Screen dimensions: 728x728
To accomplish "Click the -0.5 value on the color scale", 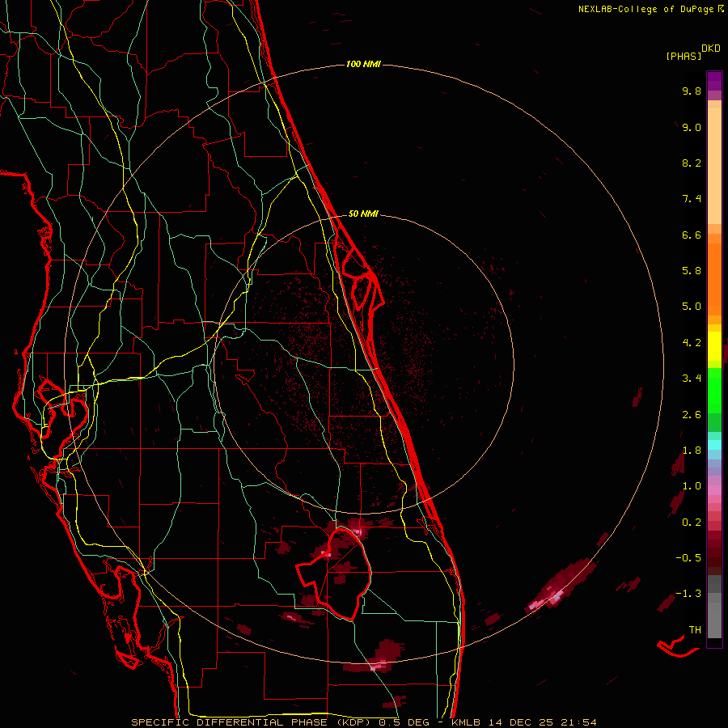I will [688, 558].
